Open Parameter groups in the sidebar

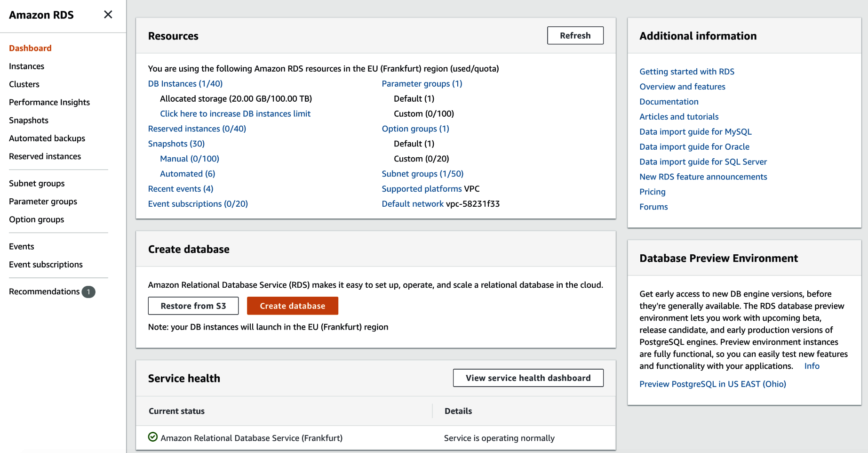(43, 202)
